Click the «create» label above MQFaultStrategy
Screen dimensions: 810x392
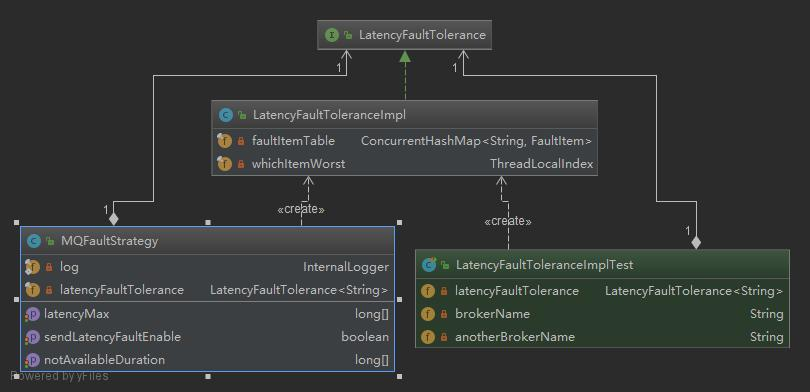click(x=301, y=210)
